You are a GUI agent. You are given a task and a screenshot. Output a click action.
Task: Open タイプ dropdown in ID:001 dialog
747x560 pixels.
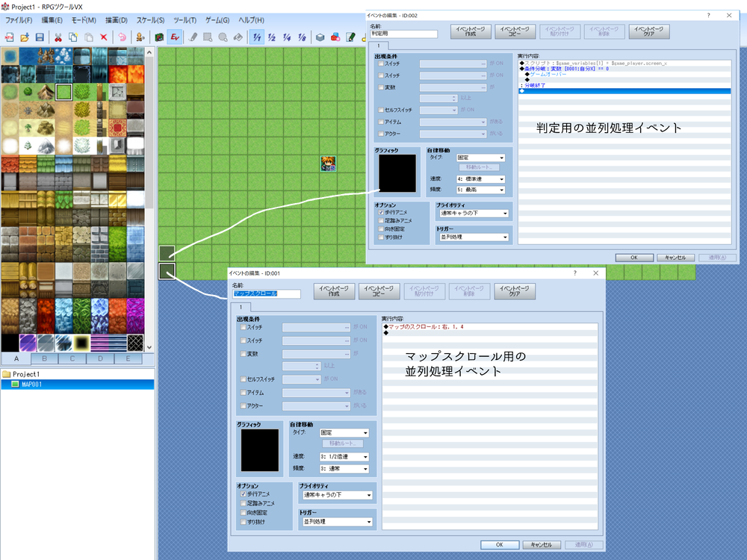tap(344, 433)
